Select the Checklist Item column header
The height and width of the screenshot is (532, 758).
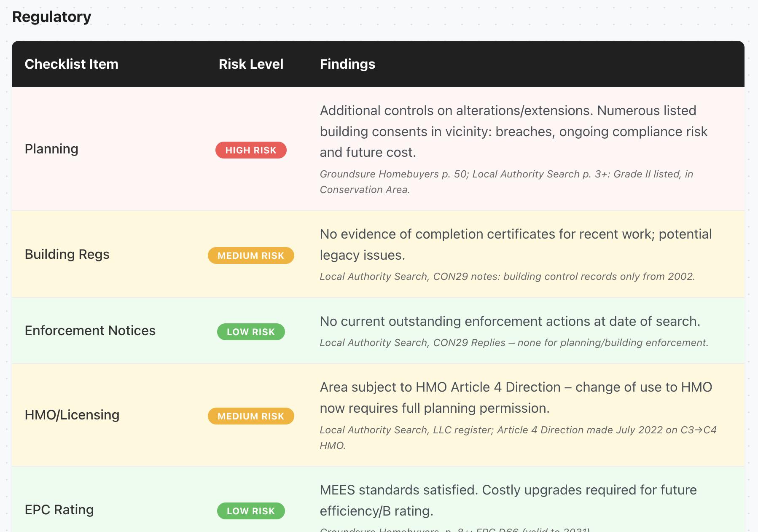pos(72,64)
